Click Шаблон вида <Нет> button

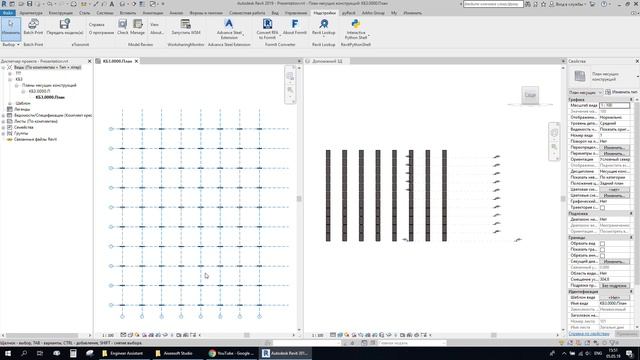point(614,298)
